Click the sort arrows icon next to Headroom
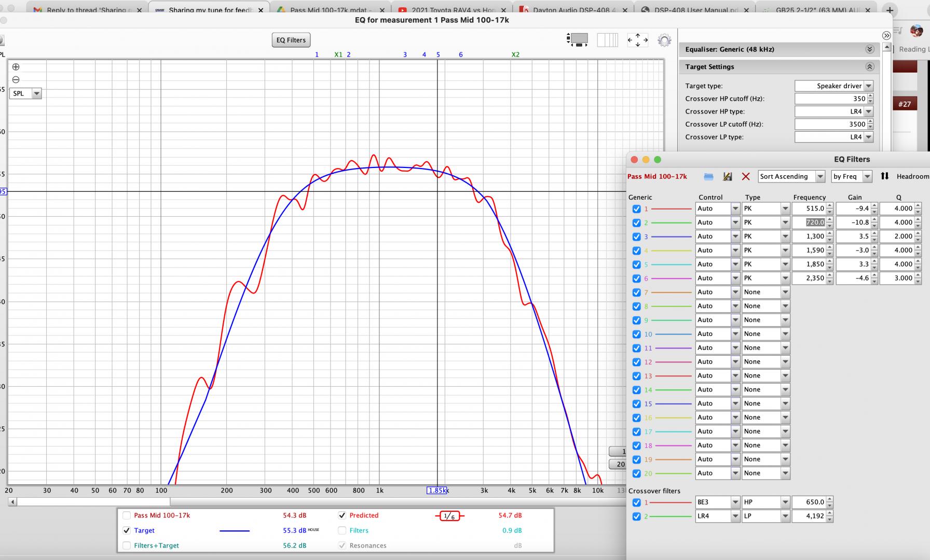 (885, 176)
